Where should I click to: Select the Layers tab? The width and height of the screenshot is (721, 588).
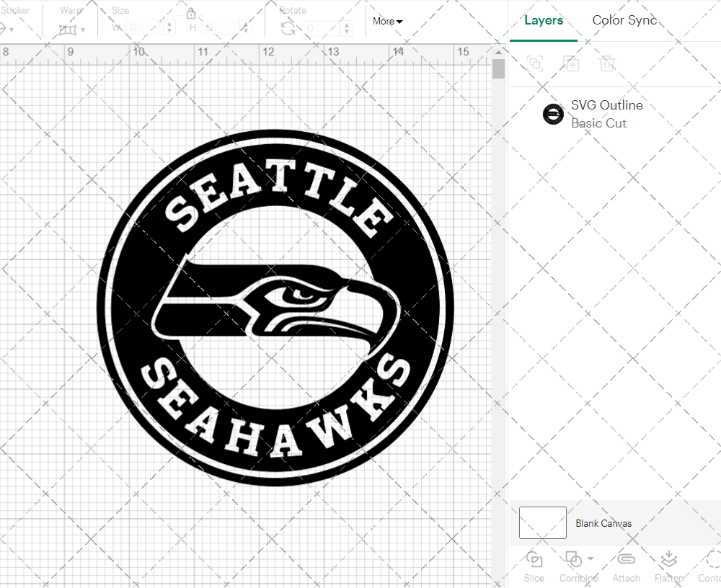pos(544,20)
